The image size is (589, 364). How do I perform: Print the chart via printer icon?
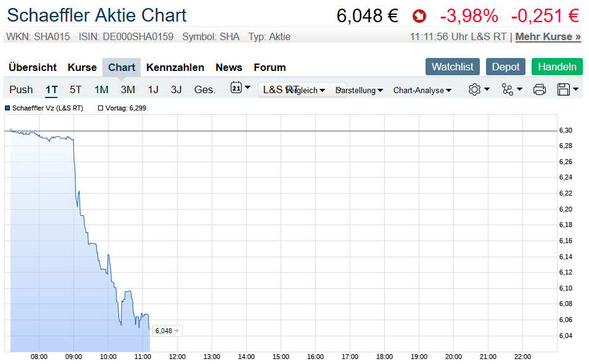[540, 90]
